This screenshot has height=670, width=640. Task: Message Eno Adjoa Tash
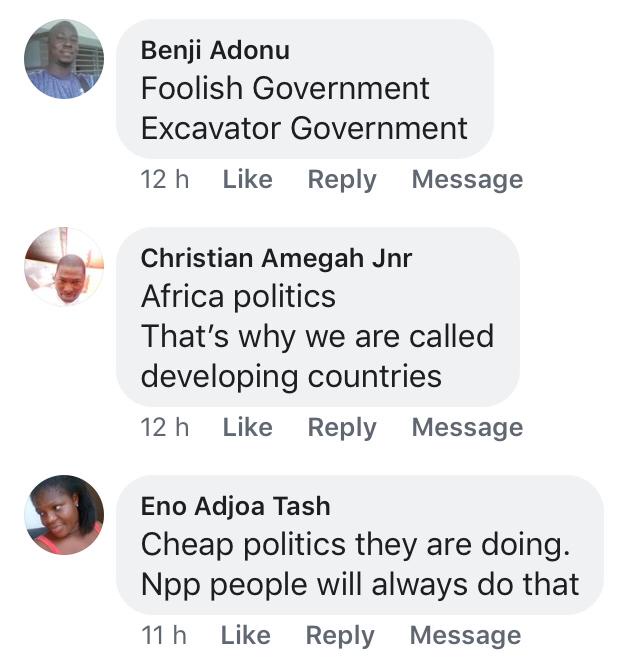pos(465,636)
